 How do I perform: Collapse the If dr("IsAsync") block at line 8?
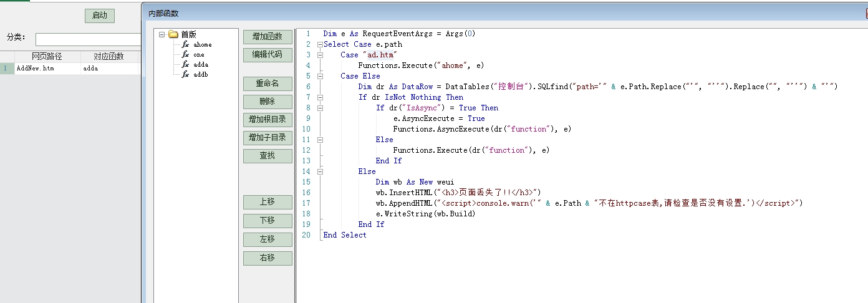pos(320,108)
